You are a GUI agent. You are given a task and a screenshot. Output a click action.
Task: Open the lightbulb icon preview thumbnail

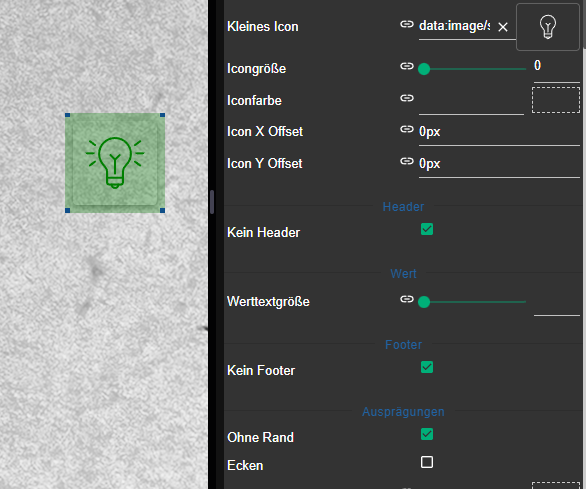(548, 27)
